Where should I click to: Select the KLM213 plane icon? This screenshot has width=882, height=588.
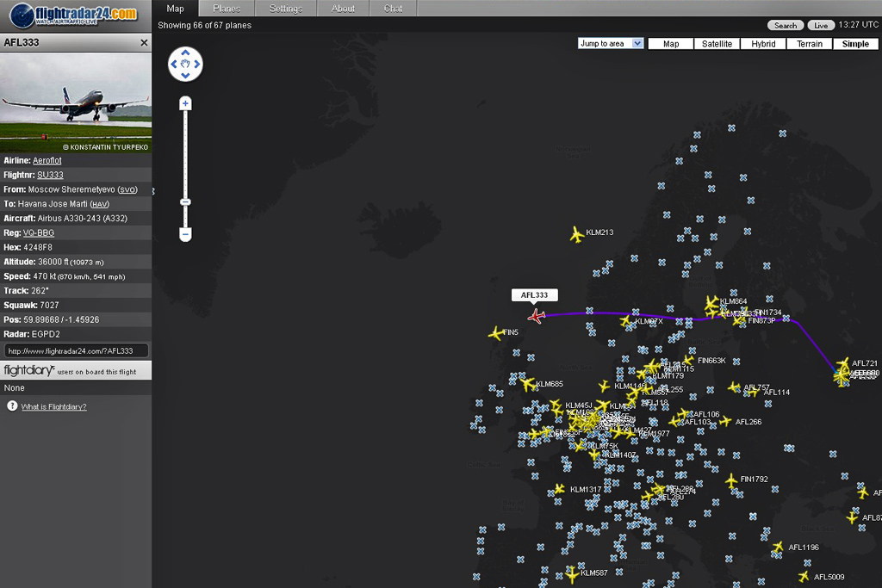[576, 234]
